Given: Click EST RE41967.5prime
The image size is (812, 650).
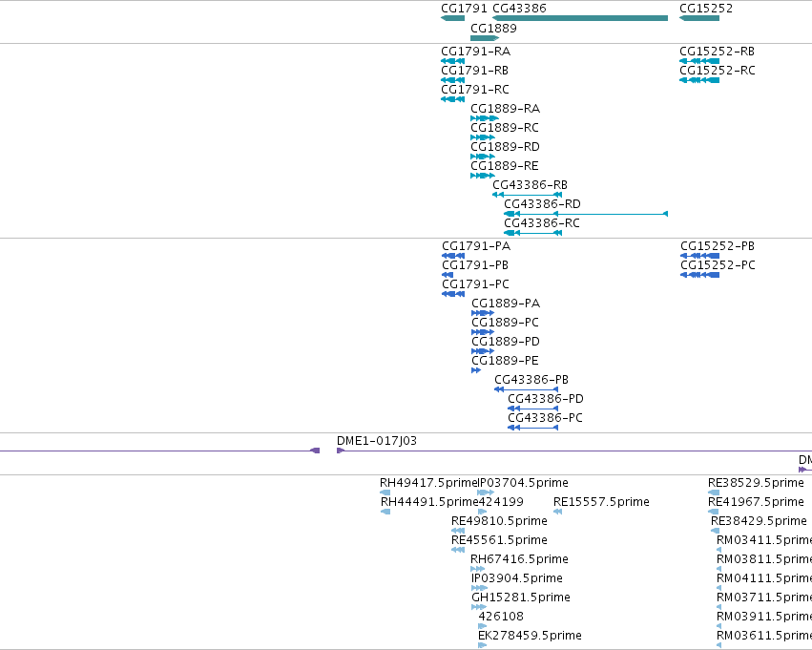Looking at the screenshot, I should click(756, 502).
